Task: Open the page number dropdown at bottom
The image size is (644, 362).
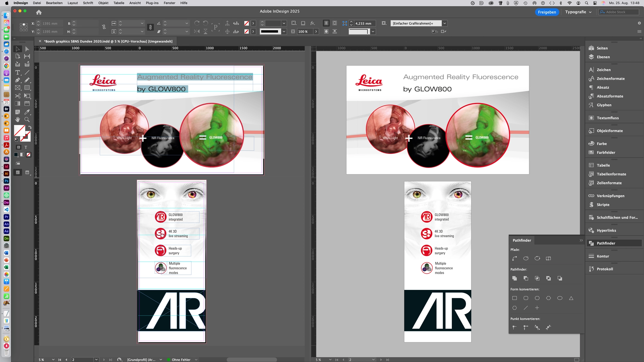Action: click(96, 360)
